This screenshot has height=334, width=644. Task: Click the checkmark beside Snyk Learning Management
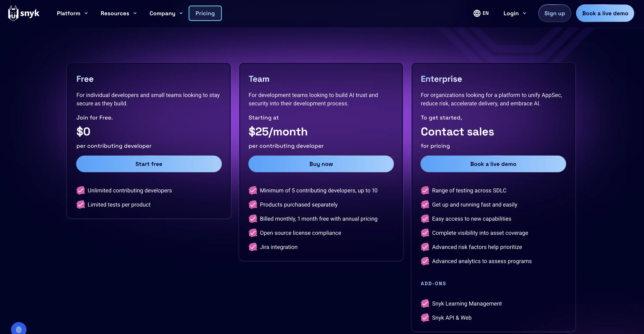click(x=425, y=304)
